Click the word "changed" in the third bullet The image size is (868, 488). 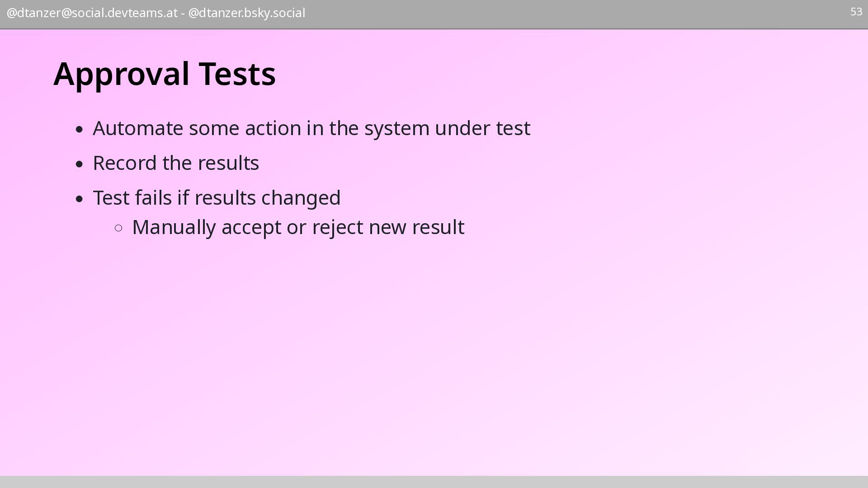coord(301,198)
